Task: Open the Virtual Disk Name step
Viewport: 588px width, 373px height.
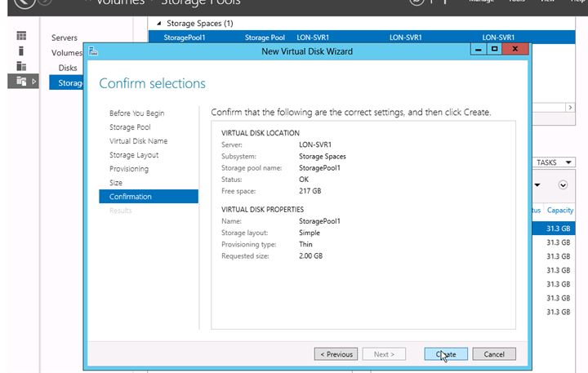Action: click(138, 141)
